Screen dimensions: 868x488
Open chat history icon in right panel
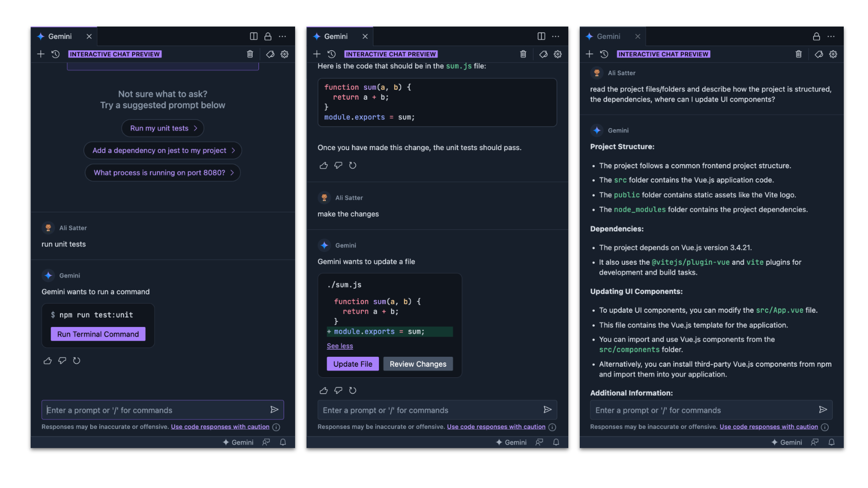pos(604,54)
